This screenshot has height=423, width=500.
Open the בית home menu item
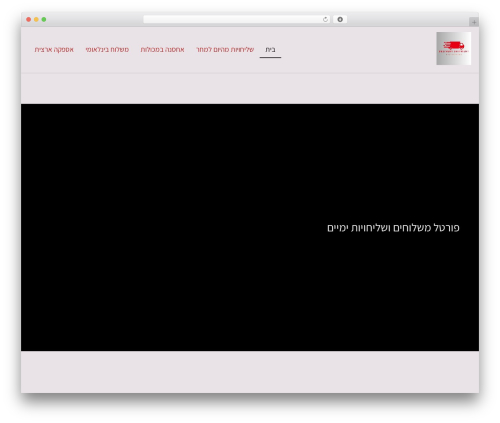point(270,50)
